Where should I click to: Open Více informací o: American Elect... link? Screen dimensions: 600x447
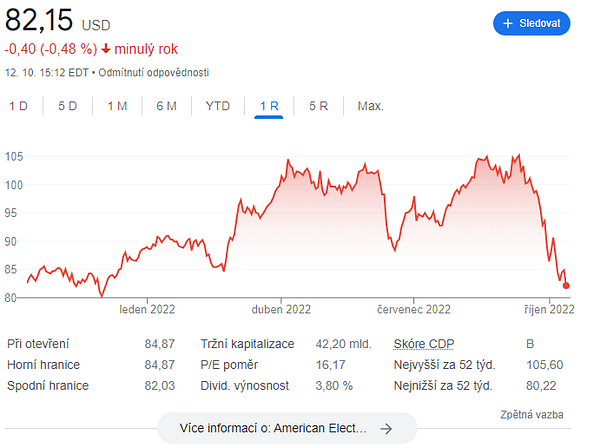coord(287,428)
